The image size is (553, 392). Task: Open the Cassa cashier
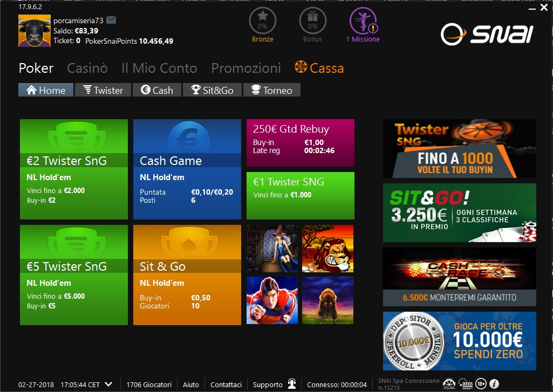[319, 68]
